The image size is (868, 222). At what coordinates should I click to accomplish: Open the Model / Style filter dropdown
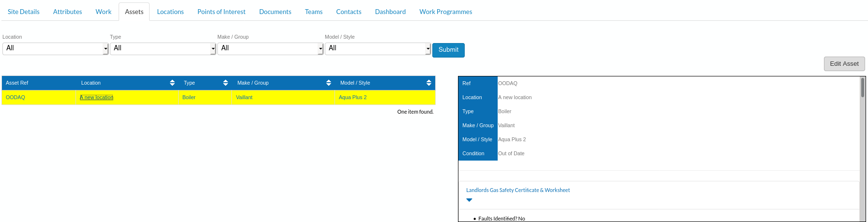tap(378, 48)
